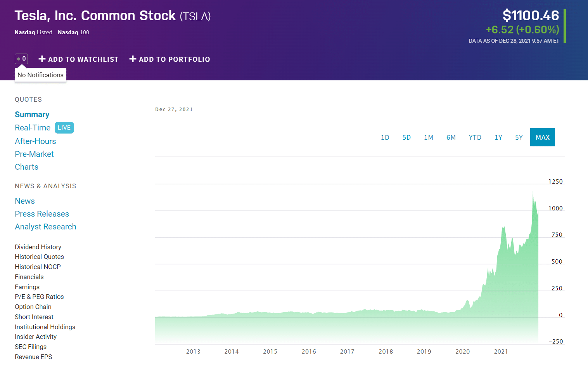View Short Interest data
588x368 pixels.
[x=34, y=317]
